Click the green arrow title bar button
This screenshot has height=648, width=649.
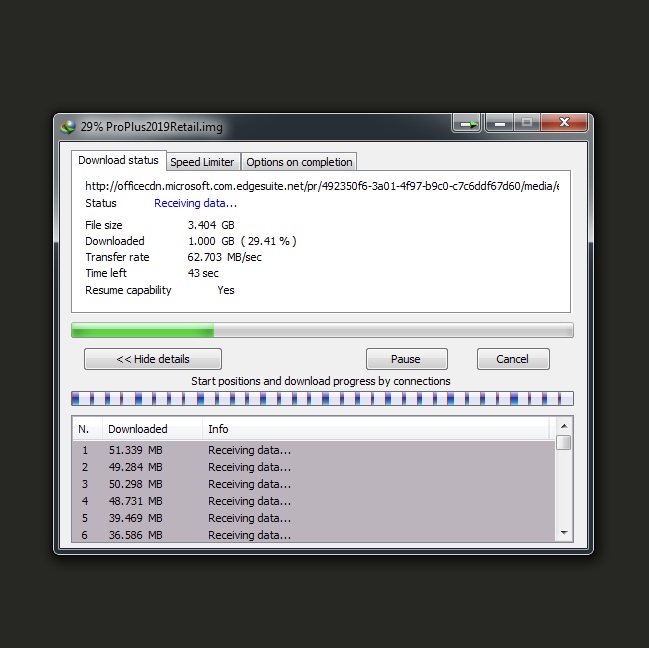tap(466, 124)
